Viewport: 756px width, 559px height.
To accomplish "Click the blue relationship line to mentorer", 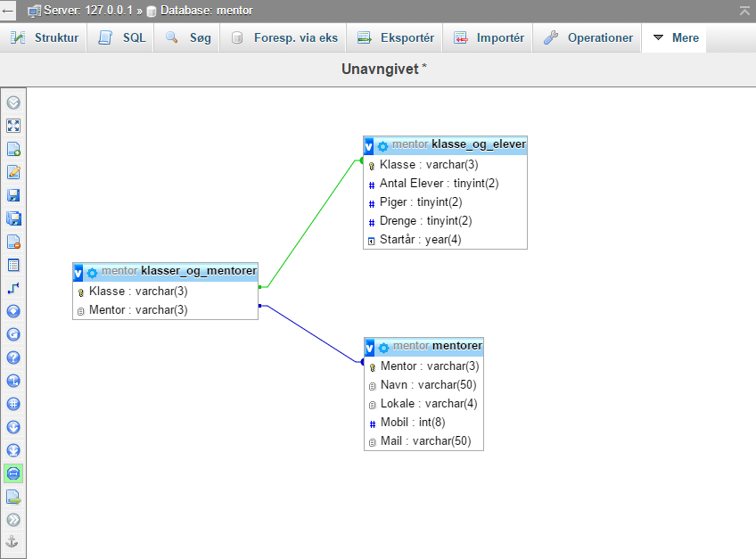I will click(311, 333).
